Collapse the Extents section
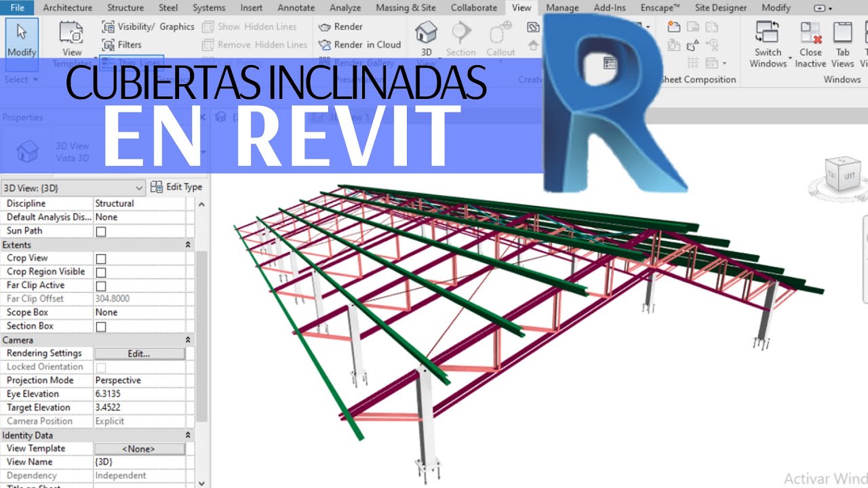 (x=188, y=245)
